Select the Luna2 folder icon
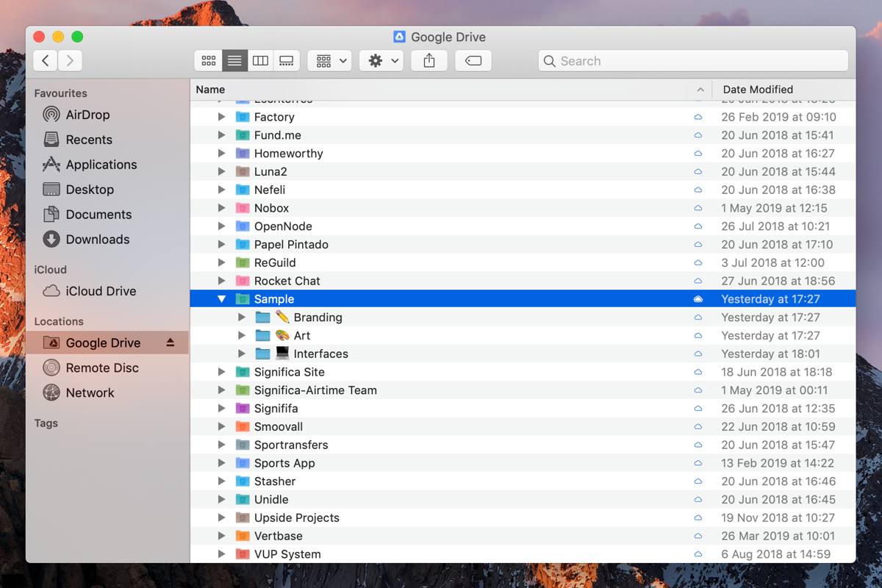This screenshot has height=588, width=882. pyautogui.click(x=243, y=172)
